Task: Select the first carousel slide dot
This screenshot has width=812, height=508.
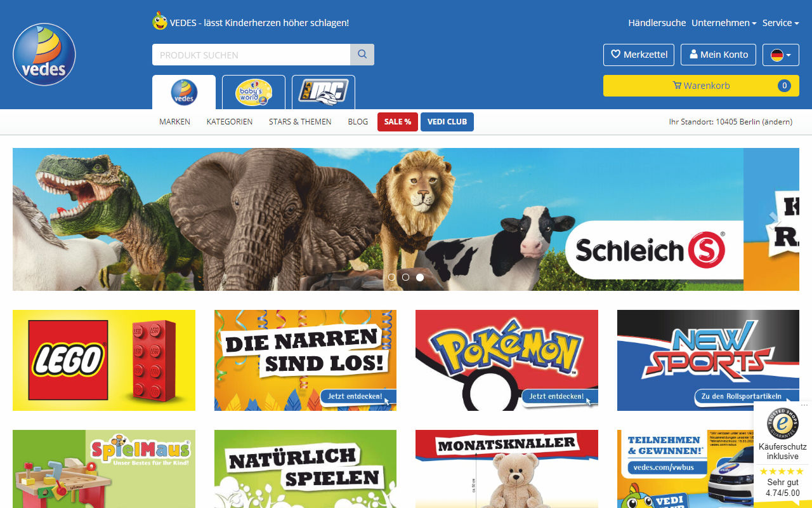Action: 391,277
